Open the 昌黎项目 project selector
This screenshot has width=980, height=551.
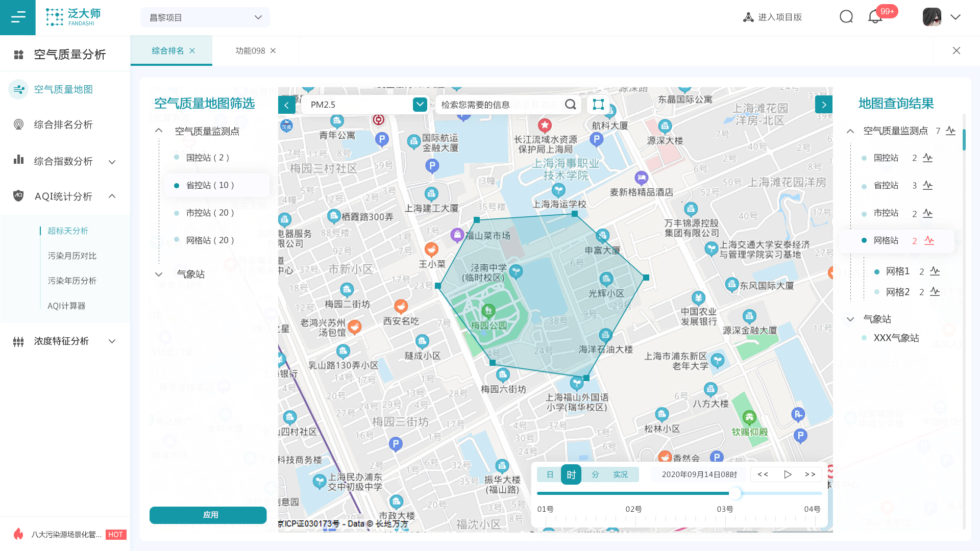205,17
